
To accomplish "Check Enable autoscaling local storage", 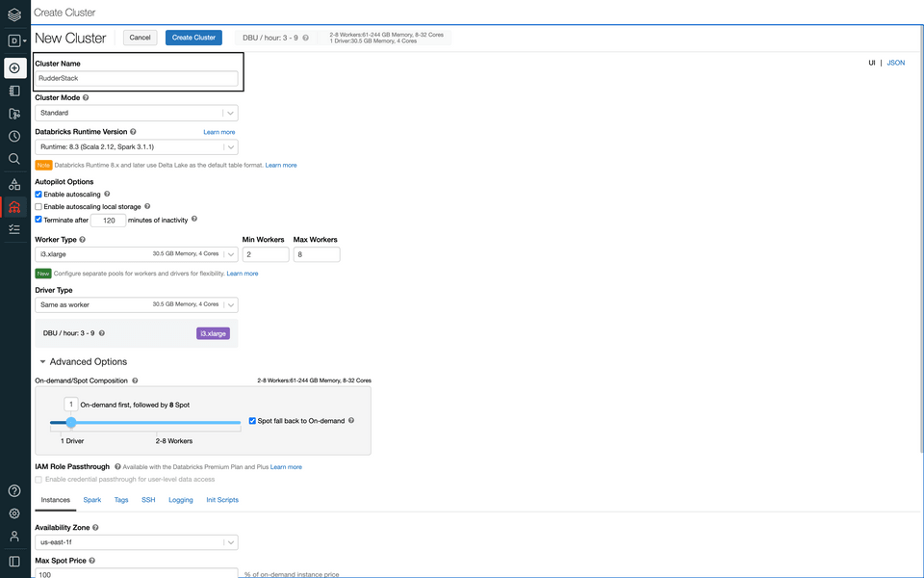I will point(38,206).
